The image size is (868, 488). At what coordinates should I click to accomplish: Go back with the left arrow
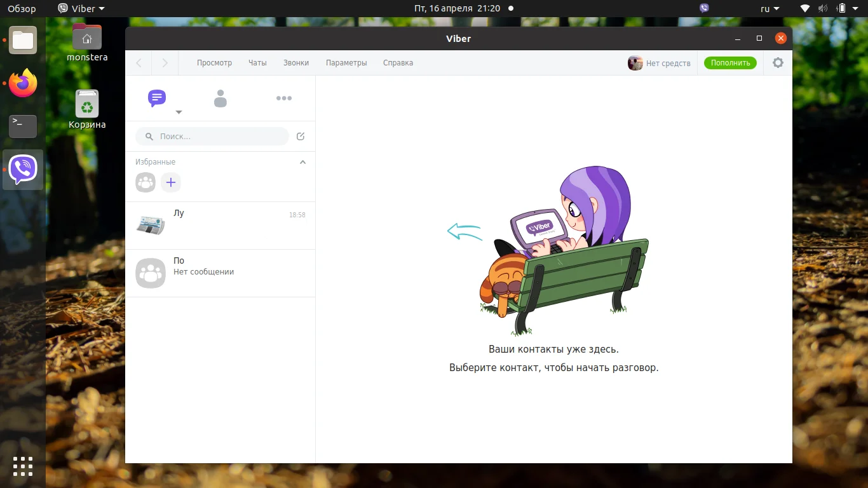point(139,63)
